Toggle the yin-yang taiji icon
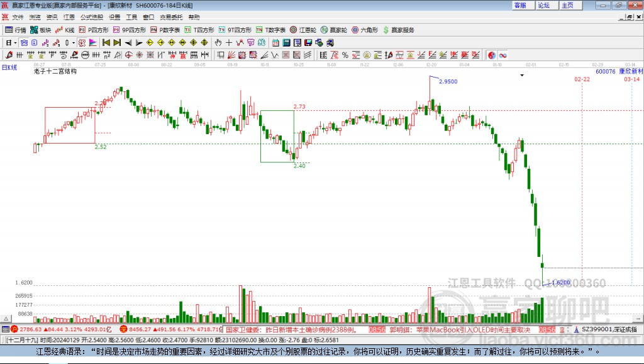 (492, 55)
